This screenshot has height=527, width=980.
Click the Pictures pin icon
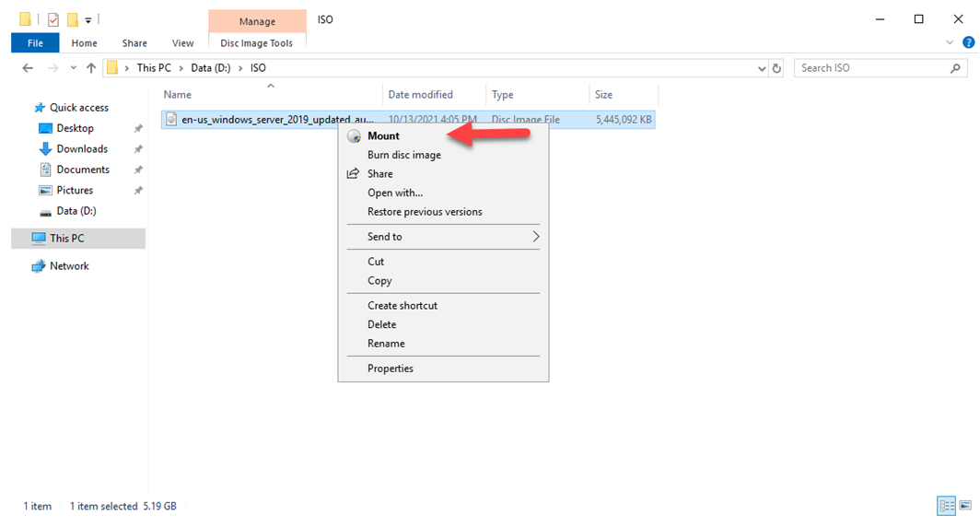(138, 190)
